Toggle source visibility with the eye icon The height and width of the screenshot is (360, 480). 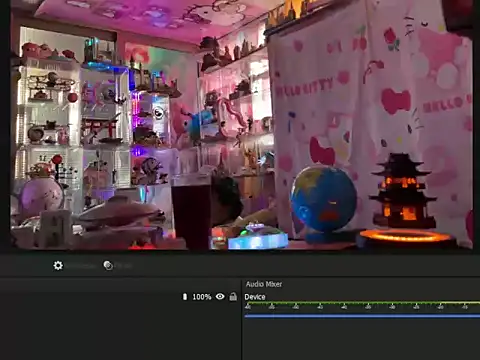[220, 296]
